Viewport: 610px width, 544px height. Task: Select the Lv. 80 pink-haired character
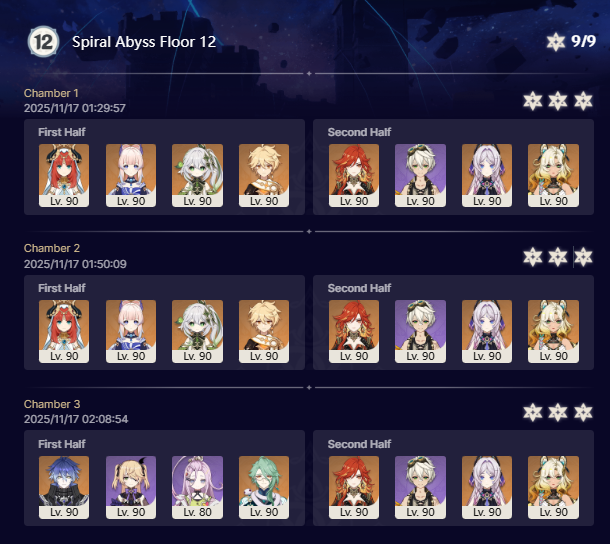pos(197,487)
